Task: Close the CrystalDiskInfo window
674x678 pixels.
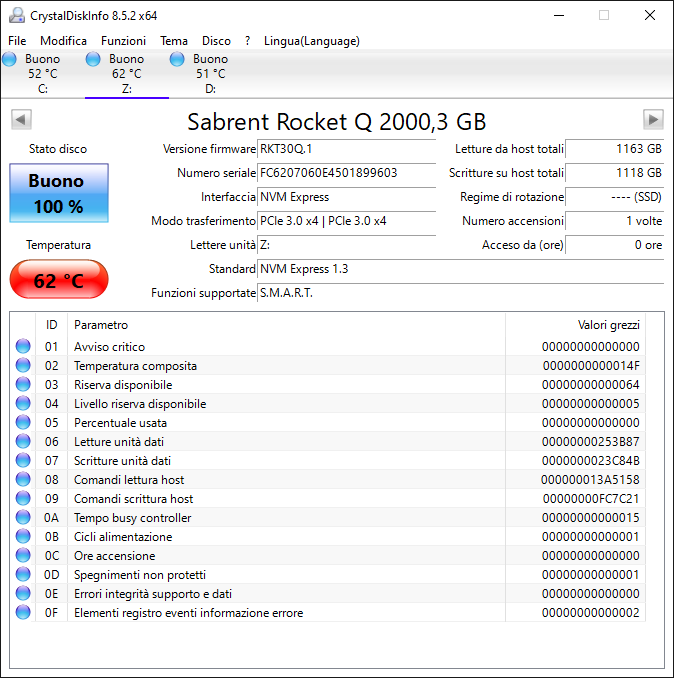Action: [649, 16]
